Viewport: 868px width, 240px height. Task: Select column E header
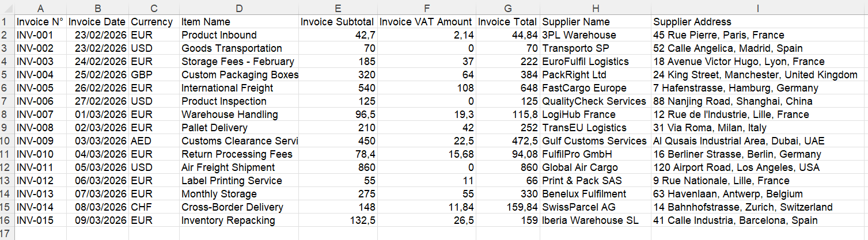(338, 7)
